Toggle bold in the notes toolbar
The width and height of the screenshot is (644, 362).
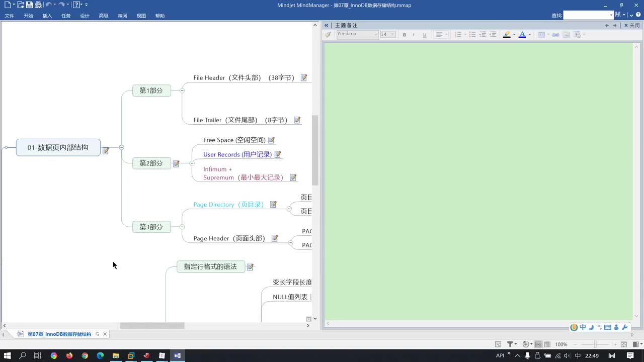pyautogui.click(x=404, y=35)
